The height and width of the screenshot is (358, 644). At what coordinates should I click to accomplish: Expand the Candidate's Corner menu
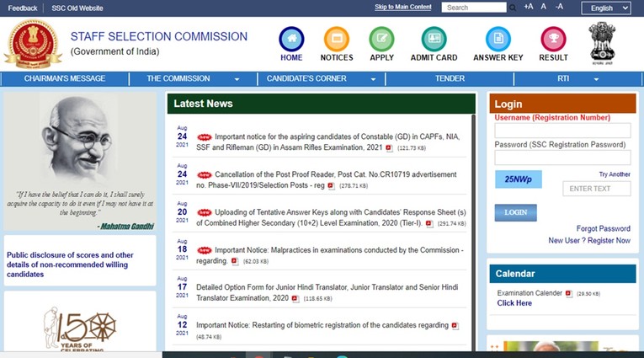pos(322,78)
